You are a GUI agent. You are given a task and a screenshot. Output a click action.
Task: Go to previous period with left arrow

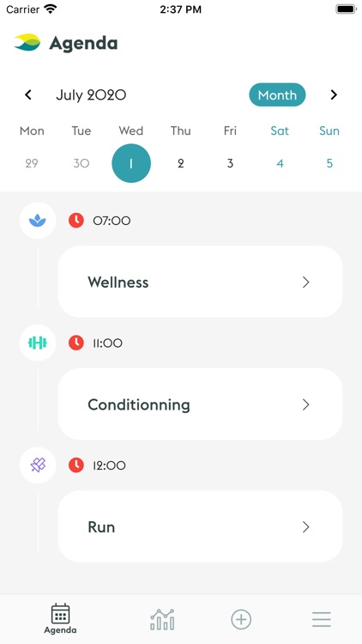point(28,94)
